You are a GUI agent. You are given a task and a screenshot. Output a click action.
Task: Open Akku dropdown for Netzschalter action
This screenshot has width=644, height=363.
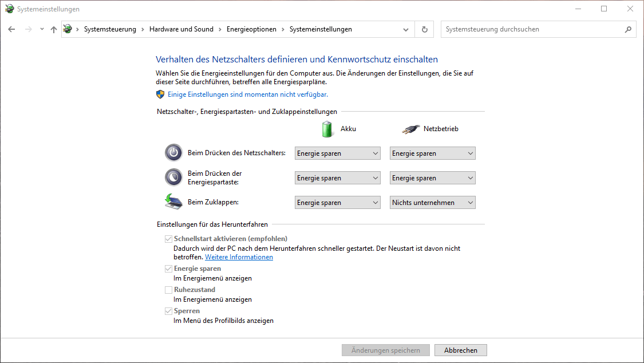[x=337, y=153]
